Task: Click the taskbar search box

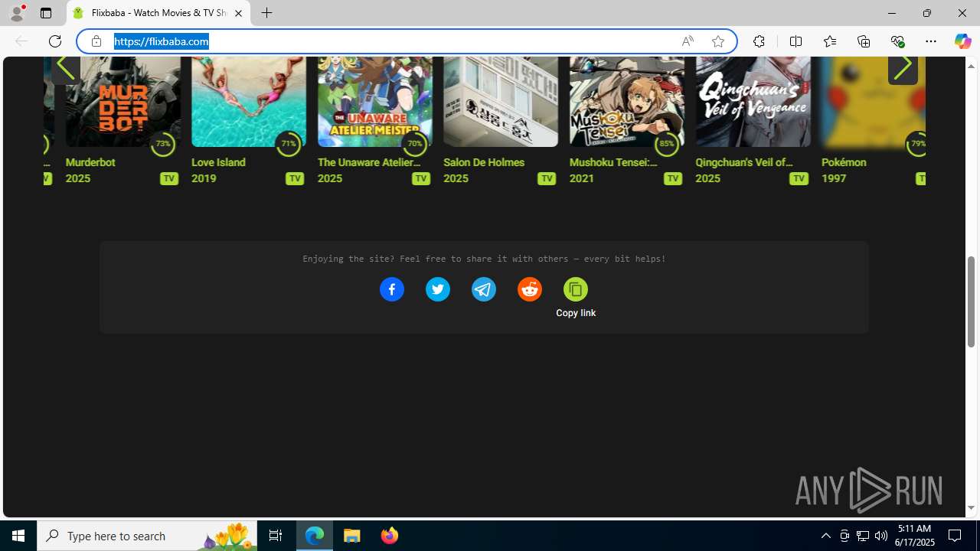Action: click(x=147, y=536)
